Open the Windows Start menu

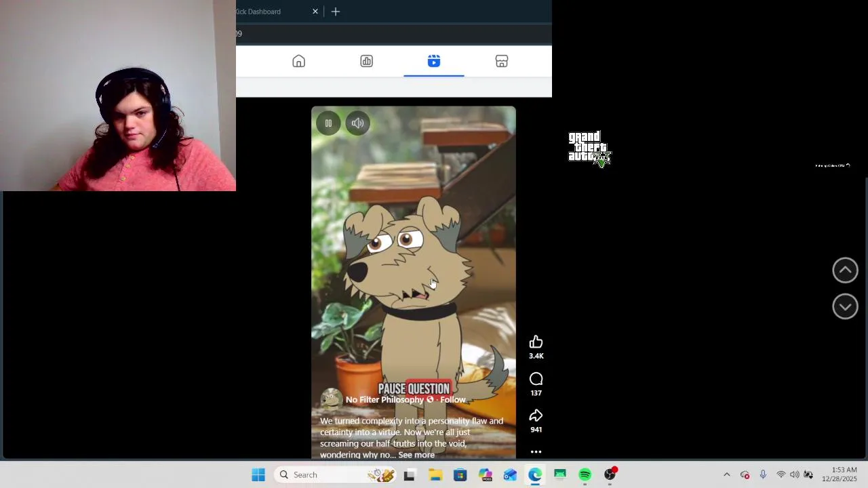click(258, 475)
